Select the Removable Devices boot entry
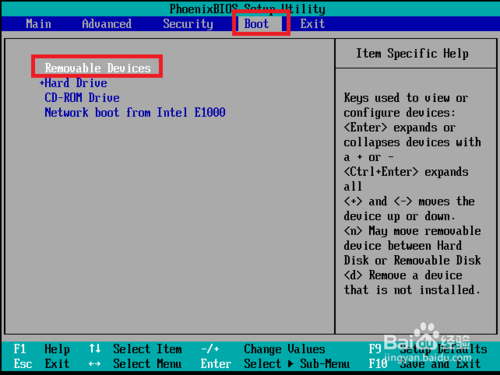The image size is (500, 375). click(x=98, y=68)
